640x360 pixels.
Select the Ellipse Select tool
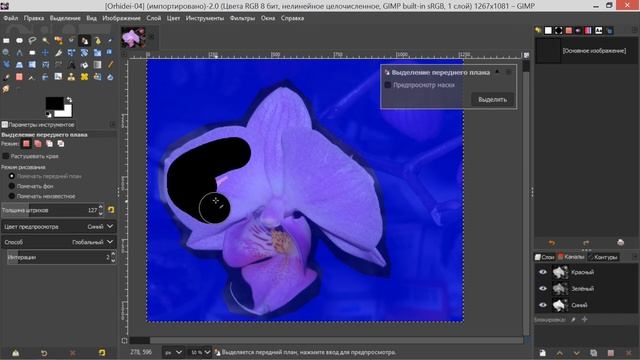19,40
